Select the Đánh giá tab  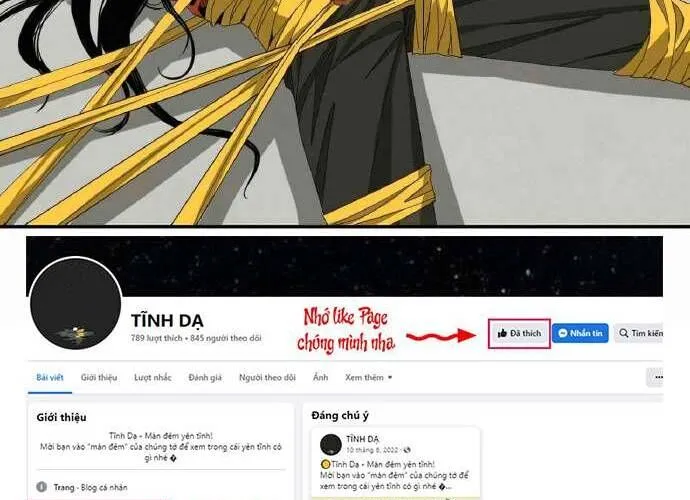point(205,377)
